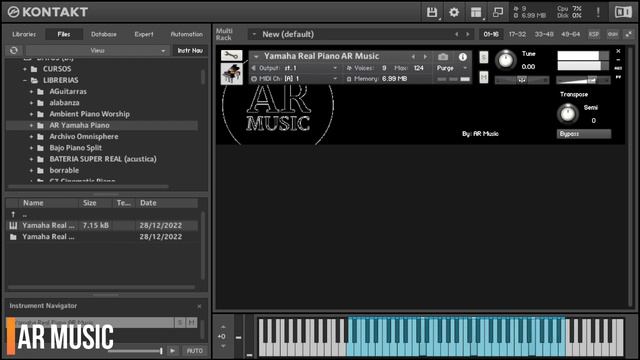Open instrument edit mode wrench

[x=231, y=55]
